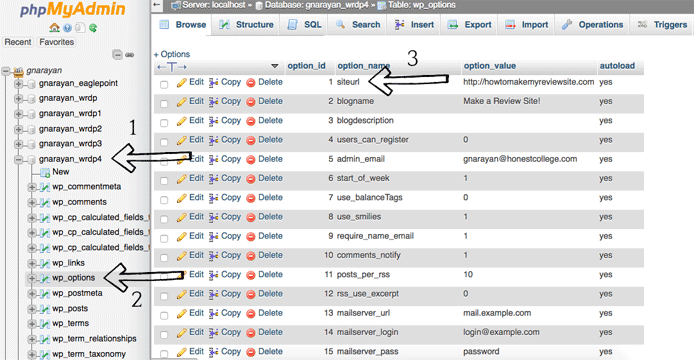Click pencil Edit icon for mailserver_url row

181,314
